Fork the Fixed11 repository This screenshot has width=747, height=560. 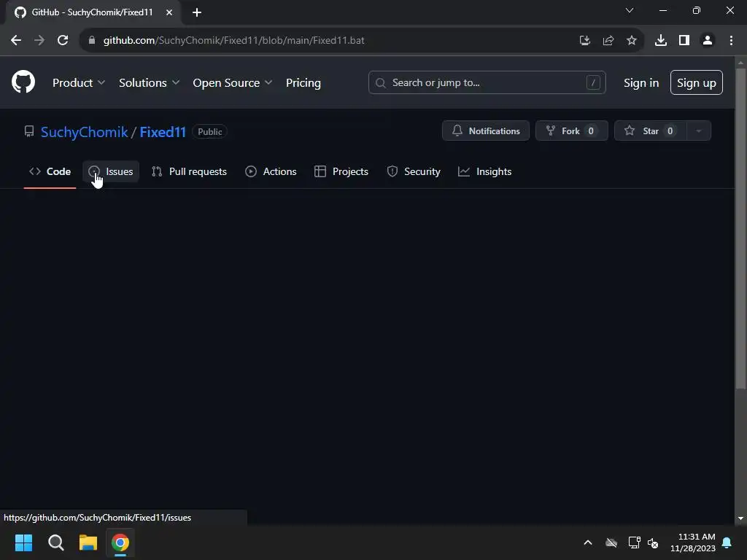[x=572, y=131]
